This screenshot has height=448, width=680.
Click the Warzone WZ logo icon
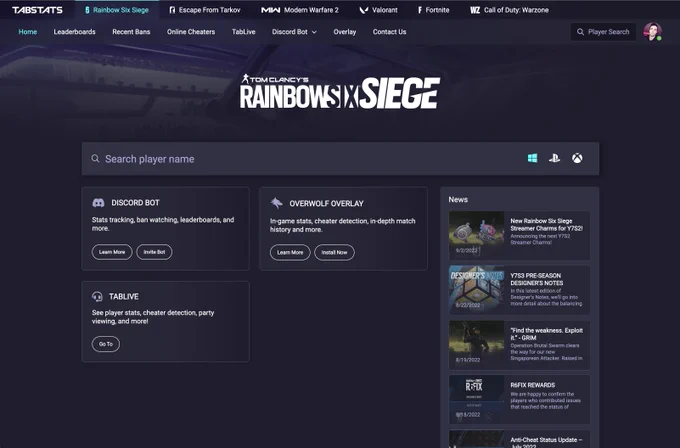475,10
